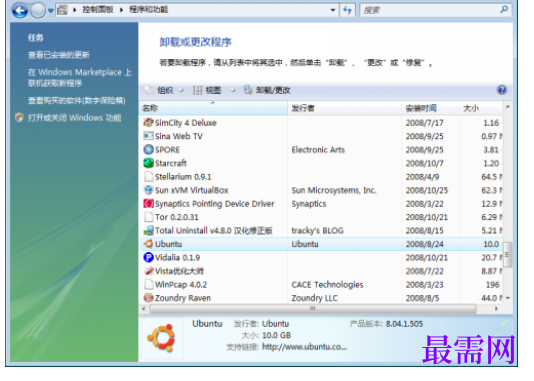This screenshot has width=534, height=381.
Task: Select the Vidalia 0.1.9 entry name
Action: click(x=177, y=257)
